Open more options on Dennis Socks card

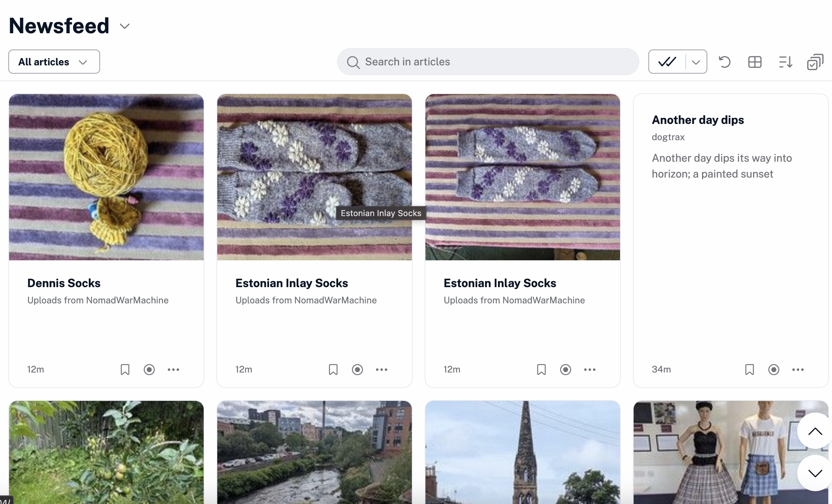coord(173,369)
